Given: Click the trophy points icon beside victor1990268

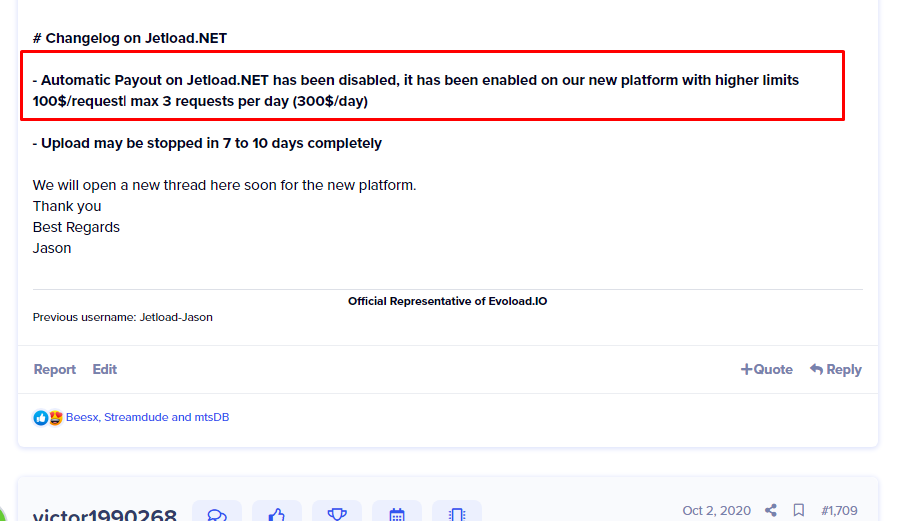Looking at the screenshot, I should pos(337,514).
